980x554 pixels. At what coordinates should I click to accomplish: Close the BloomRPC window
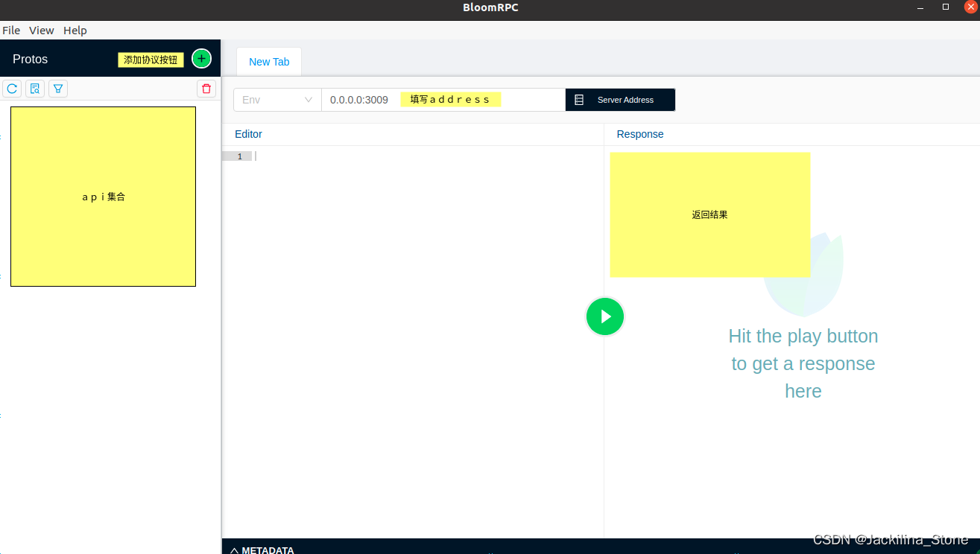970,7
